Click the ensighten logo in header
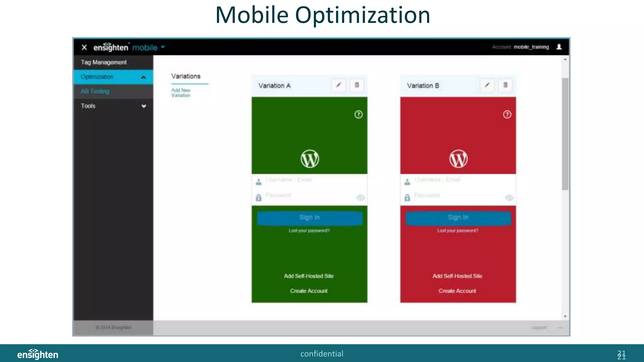Viewport: 644px width, 362px height. [x=111, y=47]
